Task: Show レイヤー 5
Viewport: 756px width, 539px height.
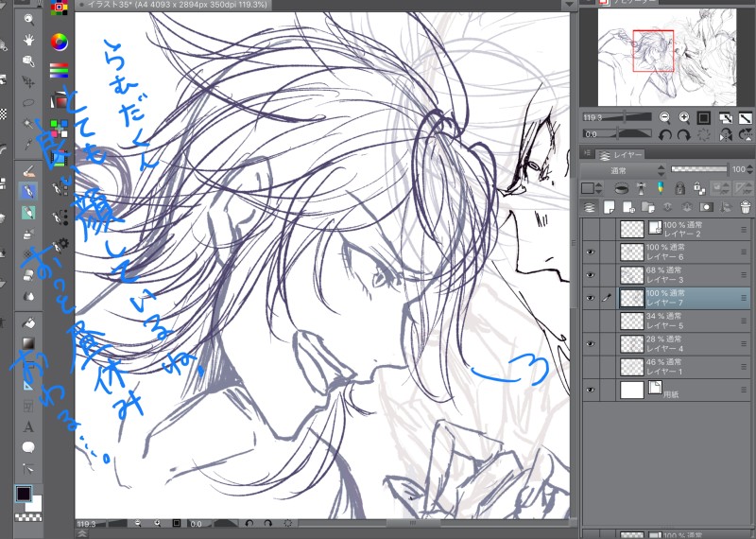Action: (x=590, y=321)
